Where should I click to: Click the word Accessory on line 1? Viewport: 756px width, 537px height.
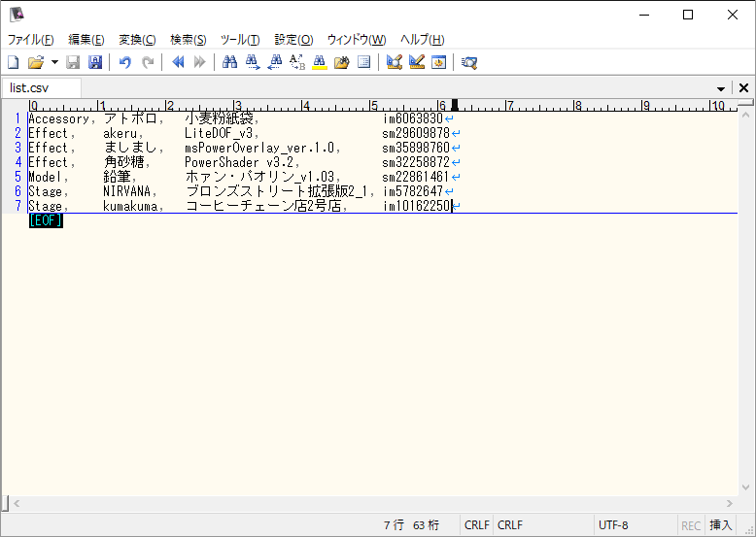click(58, 119)
